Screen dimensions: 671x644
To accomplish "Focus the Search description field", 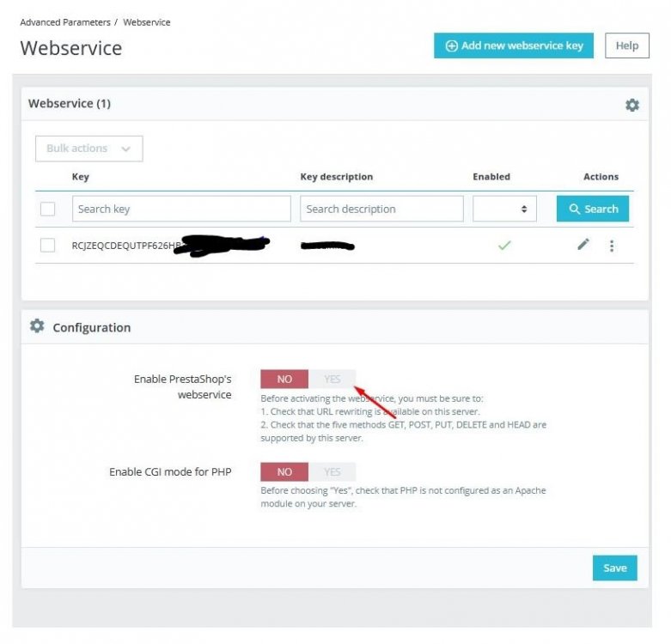I will [381, 209].
